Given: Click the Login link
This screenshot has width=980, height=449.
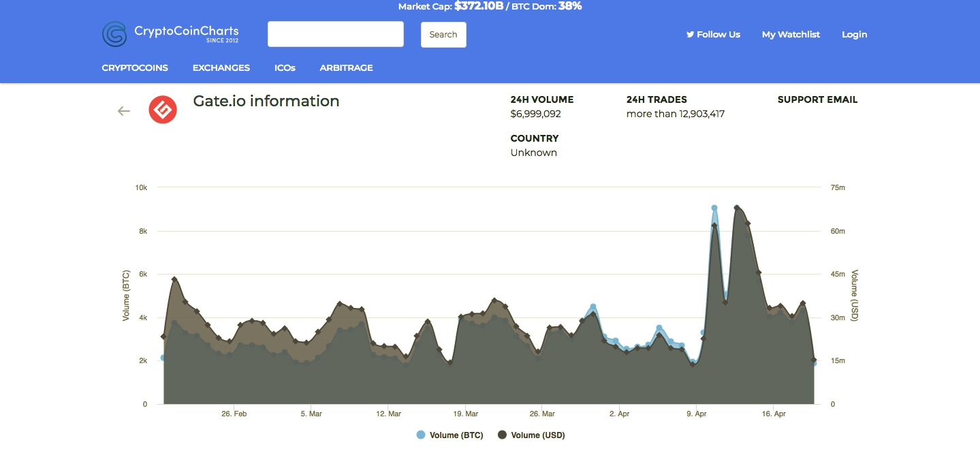Looking at the screenshot, I should [x=855, y=34].
